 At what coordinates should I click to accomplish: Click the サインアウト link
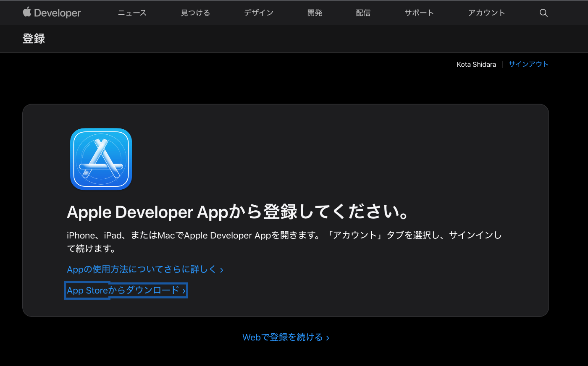(528, 64)
